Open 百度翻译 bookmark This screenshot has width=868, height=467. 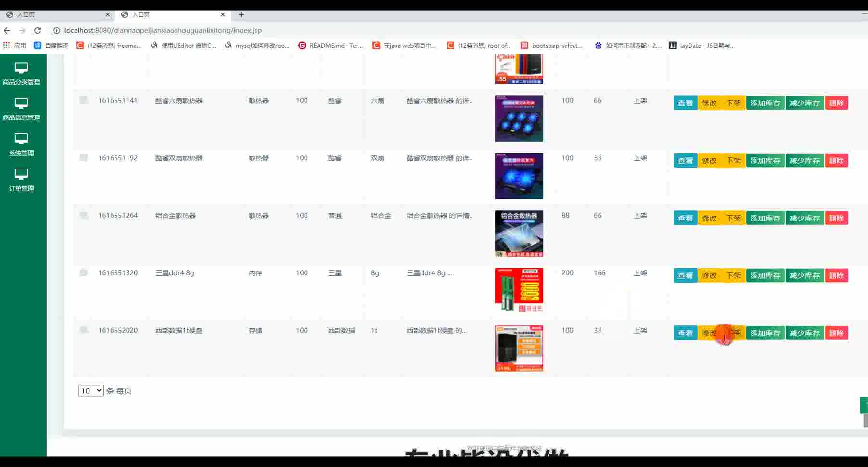pos(51,45)
